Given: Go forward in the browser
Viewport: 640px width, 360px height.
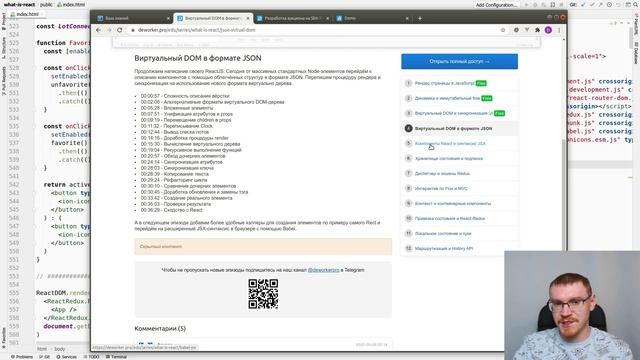Looking at the screenshot, I should point(109,30).
